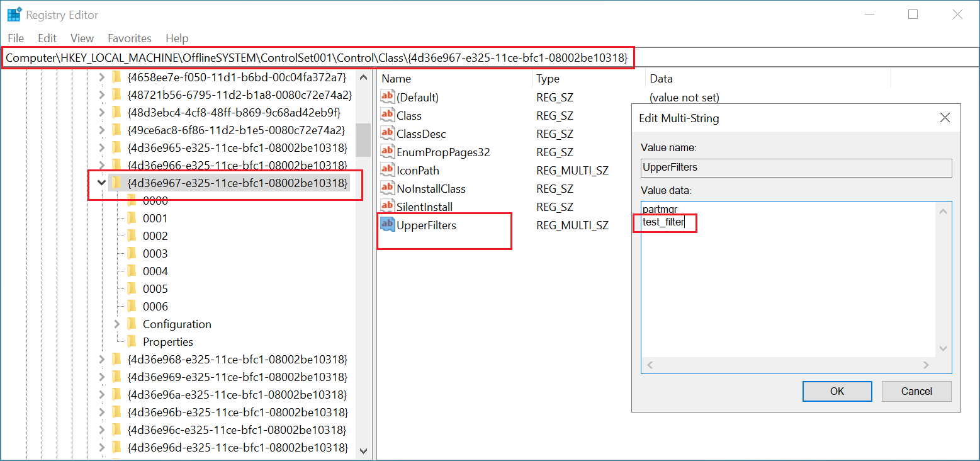Click the folder icon of subkey 0000

coord(132,200)
